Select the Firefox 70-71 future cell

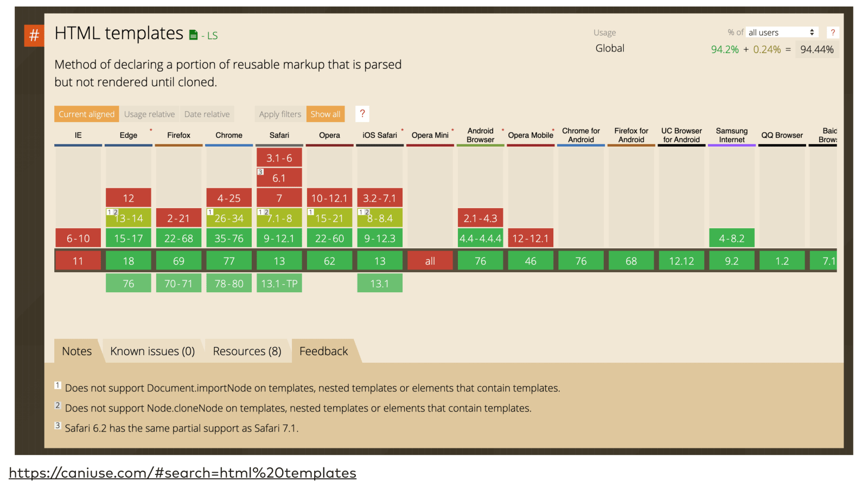pyautogui.click(x=178, y=283)
